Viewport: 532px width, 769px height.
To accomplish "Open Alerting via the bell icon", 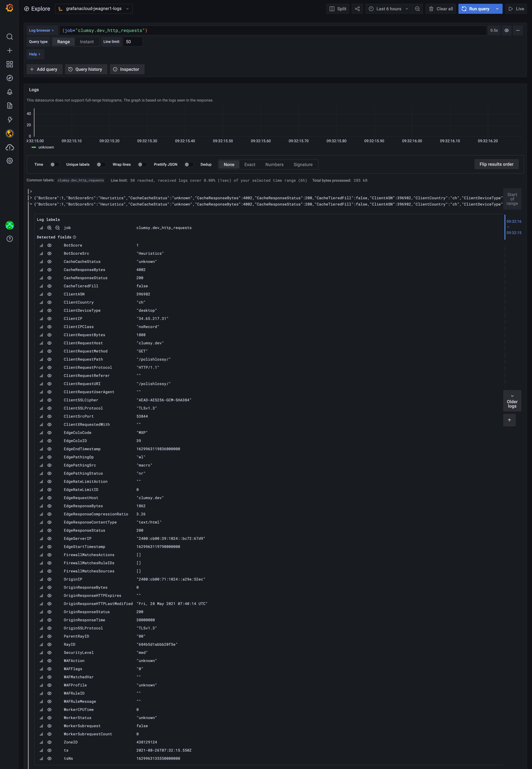I will [x=9, y=92].
